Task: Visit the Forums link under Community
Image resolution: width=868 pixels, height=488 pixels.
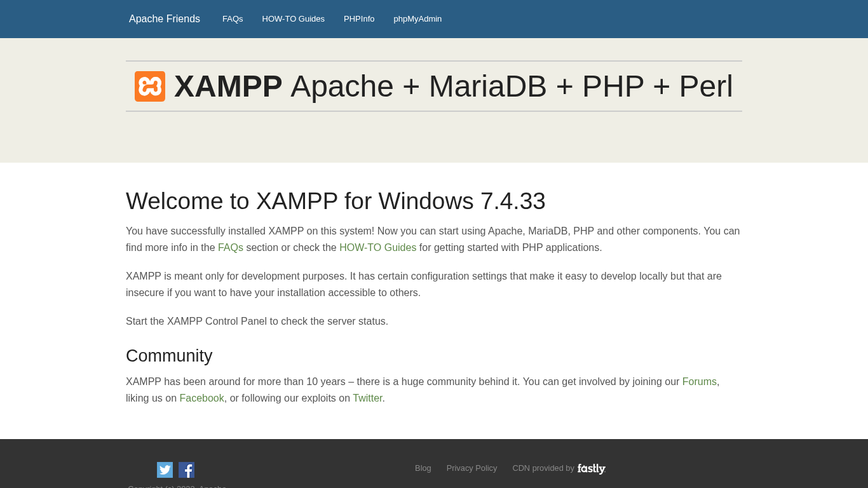Action: 699,382
